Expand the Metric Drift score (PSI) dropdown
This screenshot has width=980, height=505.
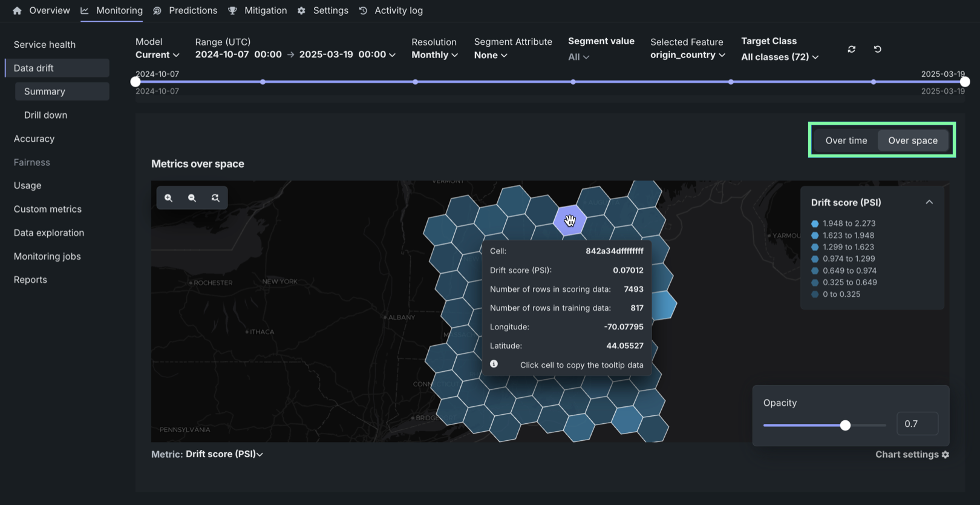point(224,454)
